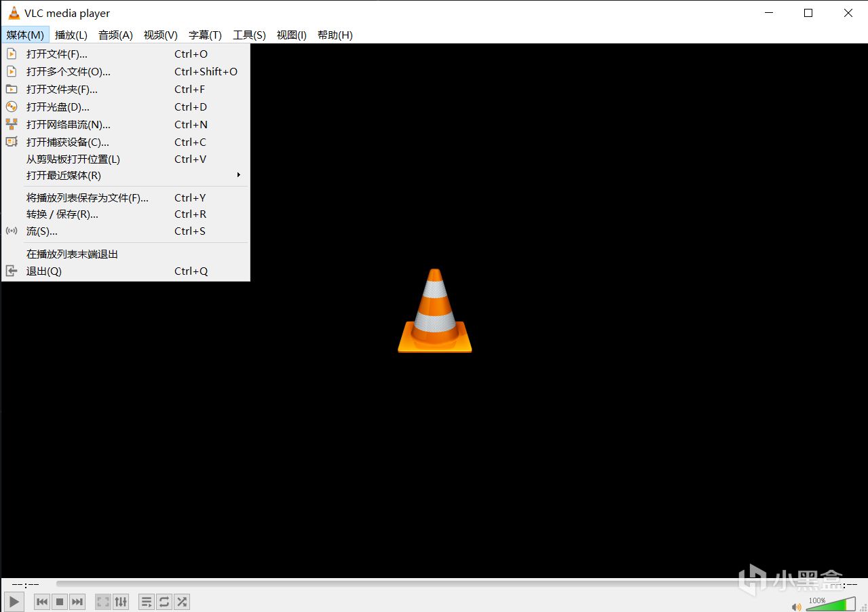Choose 打开文件(F)... menu entry
Image resolution: width=868 pixels, height=612 pixels.
tap(126, 54)
